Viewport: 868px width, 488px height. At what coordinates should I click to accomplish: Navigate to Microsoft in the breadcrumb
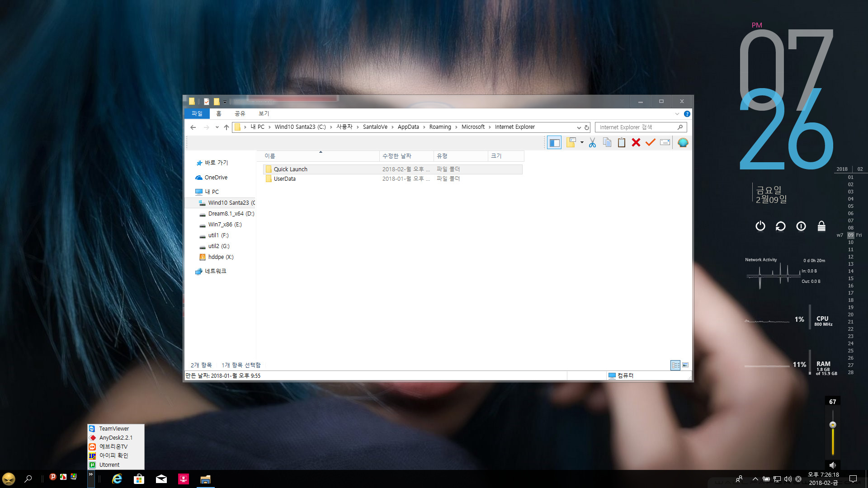pyautogui.click(x=473, y=127)
